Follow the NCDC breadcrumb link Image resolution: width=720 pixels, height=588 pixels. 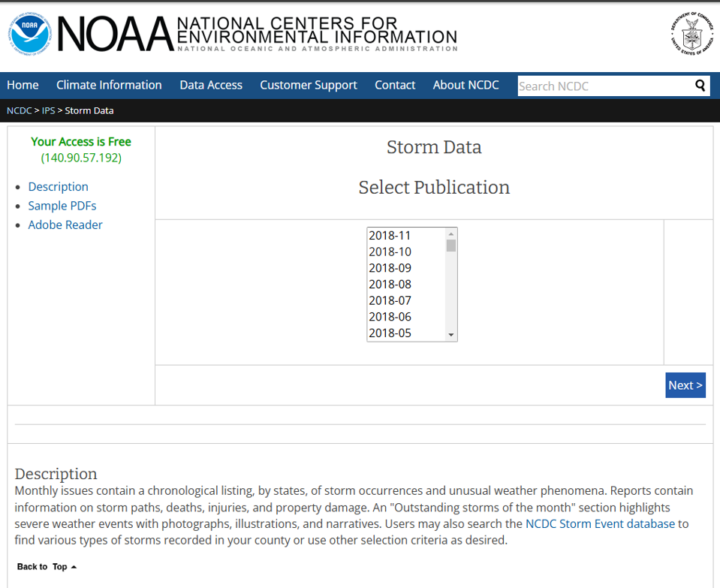tap(20, 110)
